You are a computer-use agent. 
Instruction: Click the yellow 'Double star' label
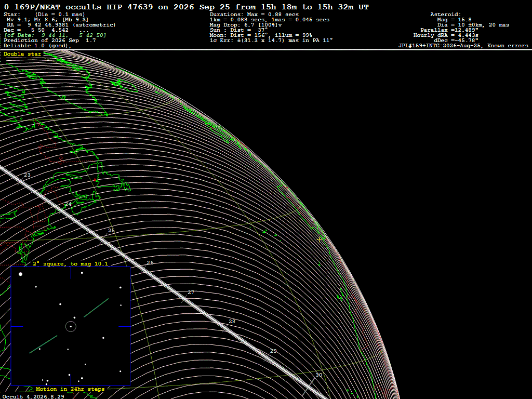tap(22, 54)
